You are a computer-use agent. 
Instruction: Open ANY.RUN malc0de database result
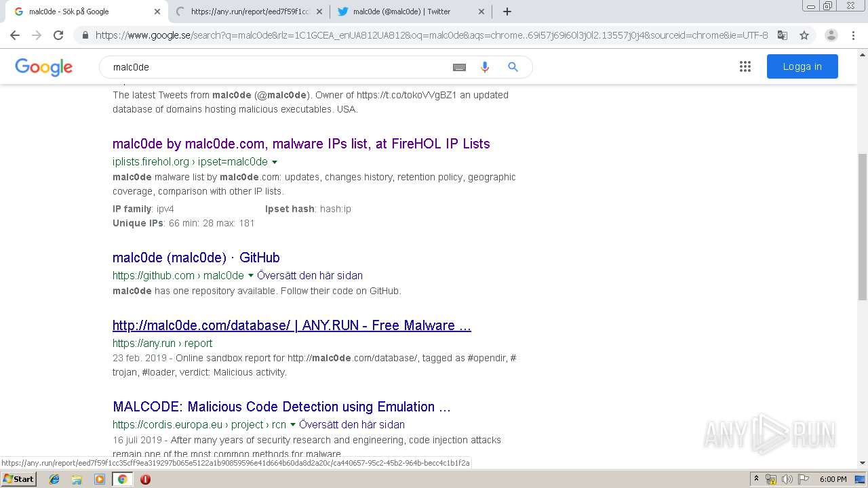[292, 325]
